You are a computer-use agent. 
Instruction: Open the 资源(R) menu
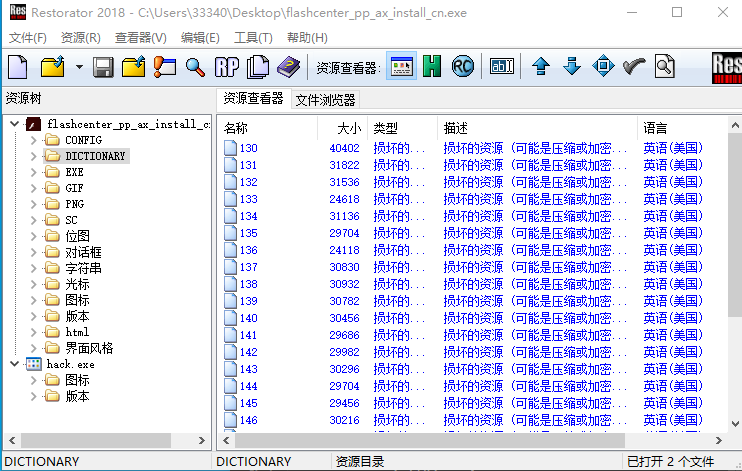[x=80, y=37]
